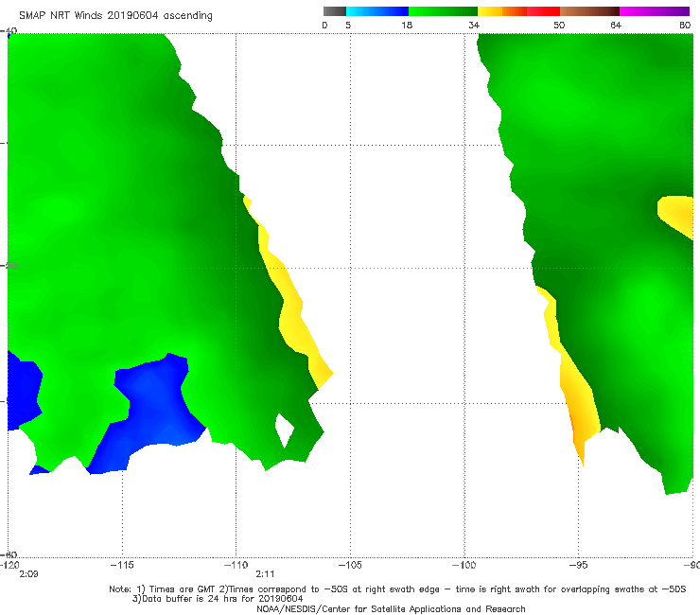This screenshot has height=615, width=700.
Task: Click the gray segment of the color bar
Action: coord(335,11)
